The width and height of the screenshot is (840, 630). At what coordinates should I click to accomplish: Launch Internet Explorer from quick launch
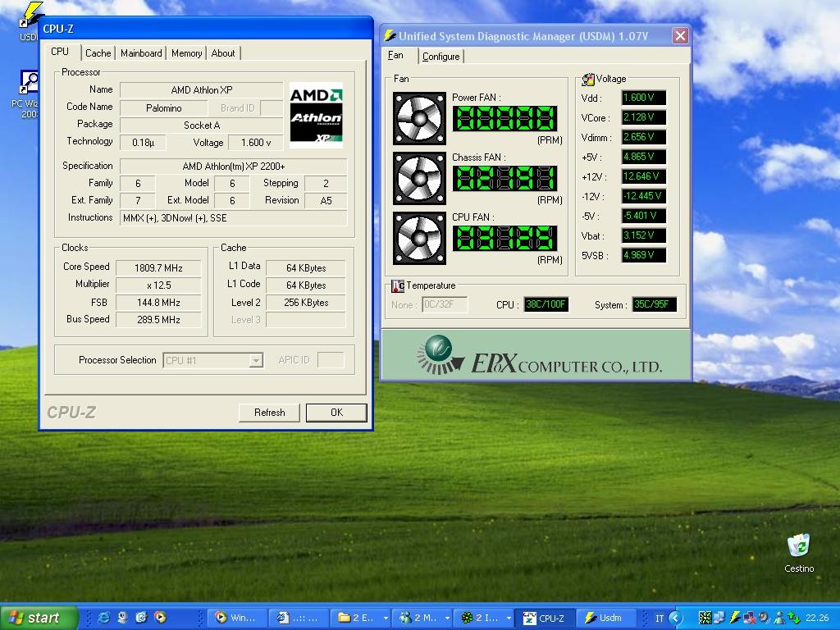[103, 618]
